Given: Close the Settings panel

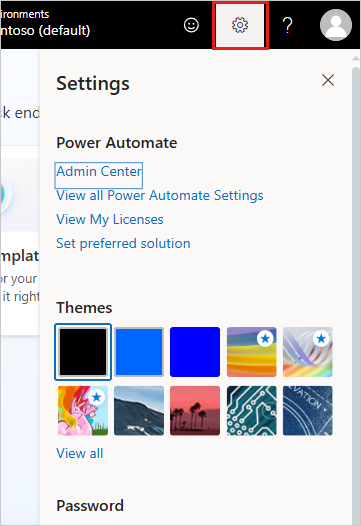Looking at the screenshot, I should (x=328, y=80).
